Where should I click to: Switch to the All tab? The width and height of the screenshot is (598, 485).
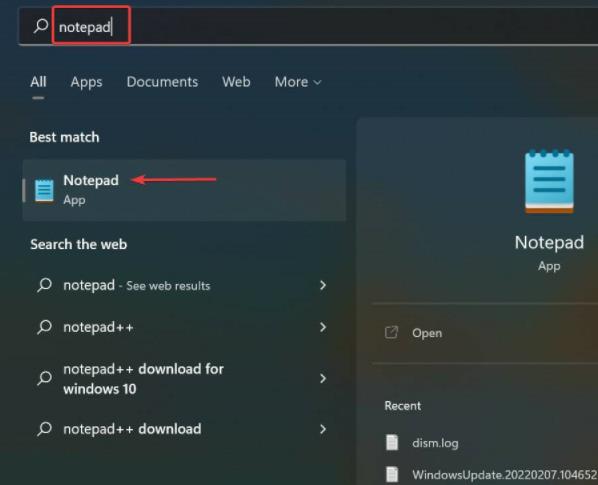coord(38,82)
